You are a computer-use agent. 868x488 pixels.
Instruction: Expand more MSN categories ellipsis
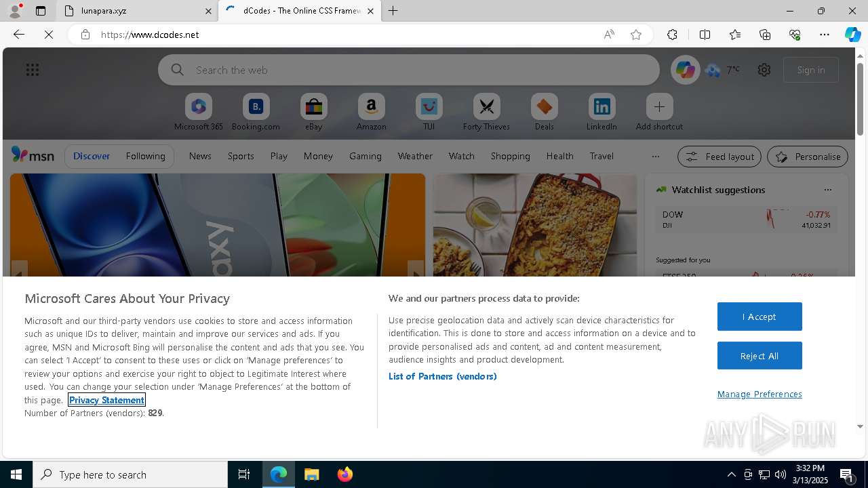click(655, 156)
